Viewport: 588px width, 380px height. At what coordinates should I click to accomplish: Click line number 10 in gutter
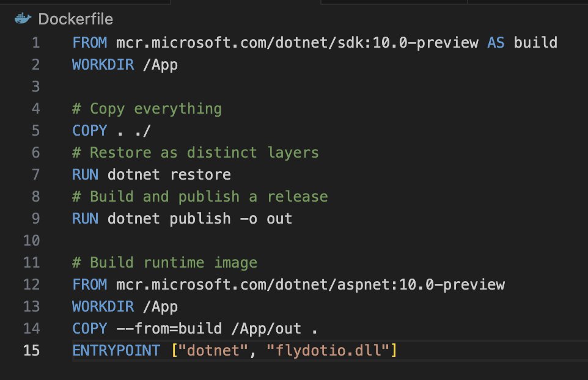pos(32,241)
